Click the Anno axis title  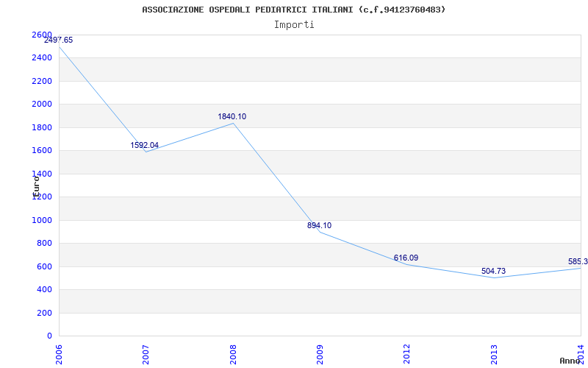[x=570, y=361]
